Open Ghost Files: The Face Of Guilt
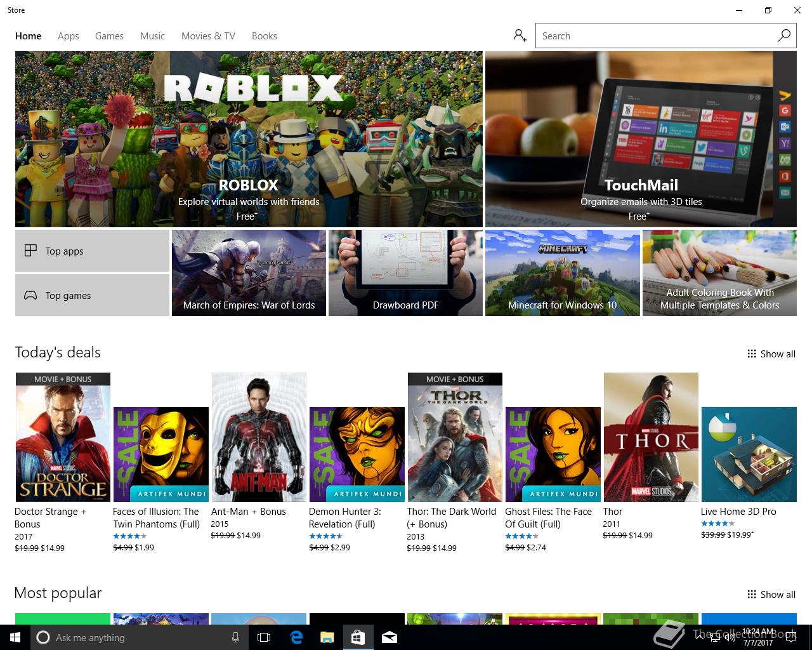 click(x=553, y=454)
